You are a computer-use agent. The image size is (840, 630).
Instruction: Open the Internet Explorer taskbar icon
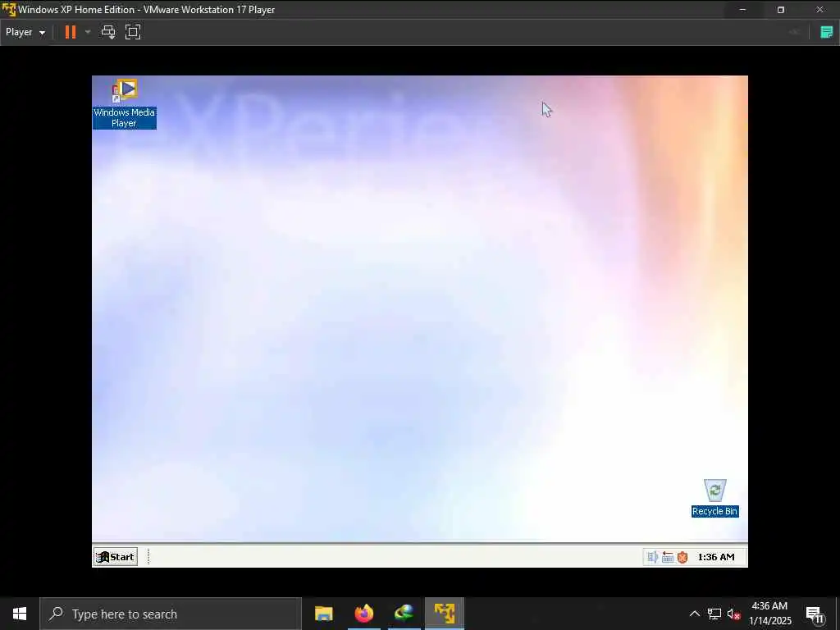(404, 614)
